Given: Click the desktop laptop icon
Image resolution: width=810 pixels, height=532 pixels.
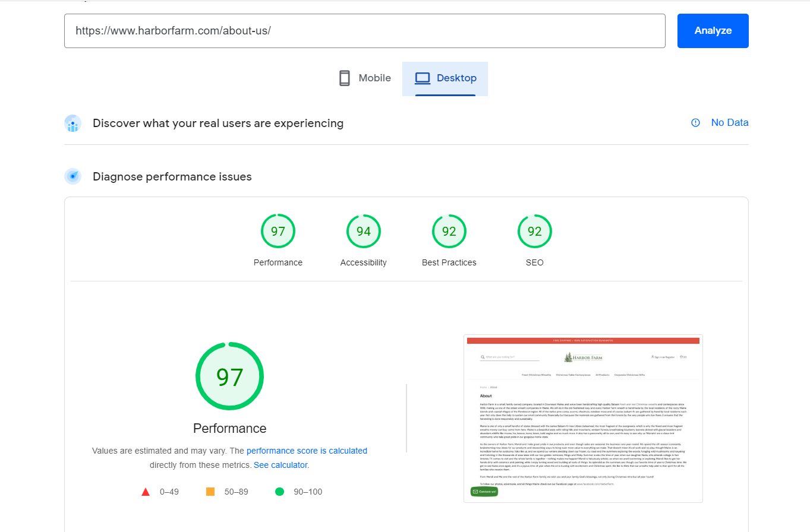Looking at the screenshot, I should [x=423, y=78].
